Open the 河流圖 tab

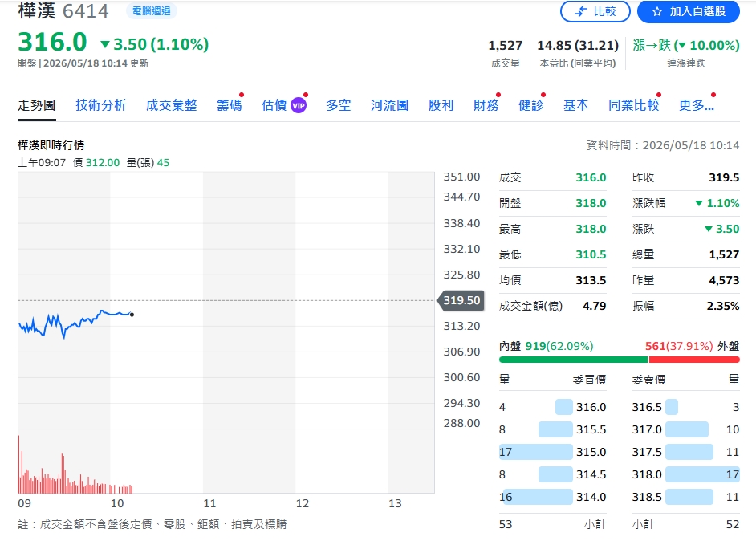click(x=389, y=105)
